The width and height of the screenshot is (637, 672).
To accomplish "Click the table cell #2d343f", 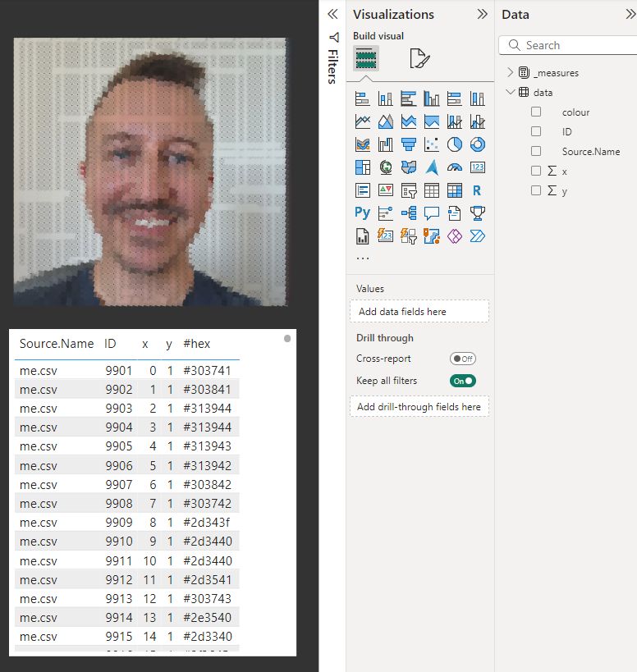I will (x=207, y=523).
